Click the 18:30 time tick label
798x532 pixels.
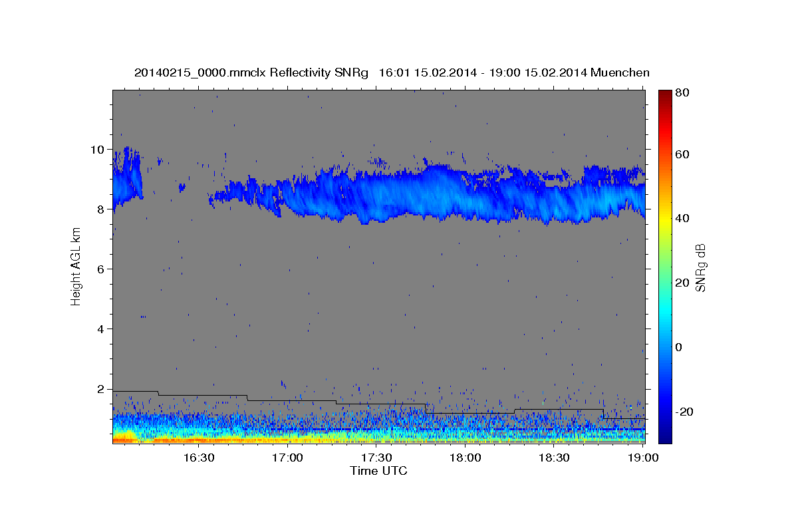click(x=553, y=458)
